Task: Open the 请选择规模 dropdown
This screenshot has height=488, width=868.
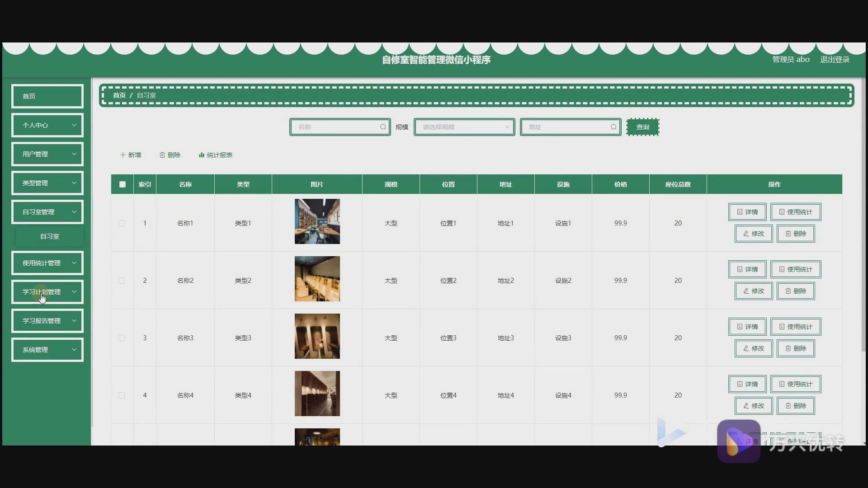Action: tap(464, 127)
